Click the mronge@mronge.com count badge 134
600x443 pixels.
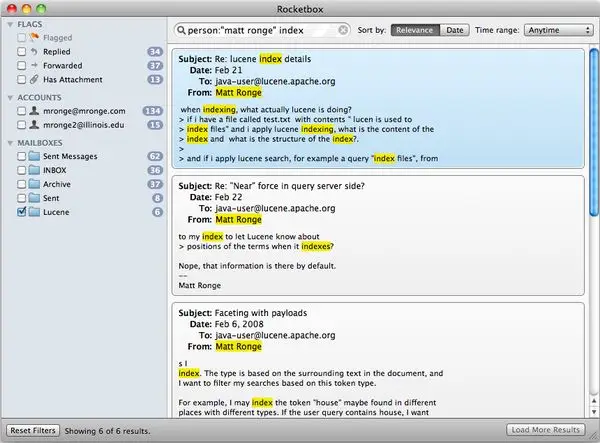click(x=153, y=111)
